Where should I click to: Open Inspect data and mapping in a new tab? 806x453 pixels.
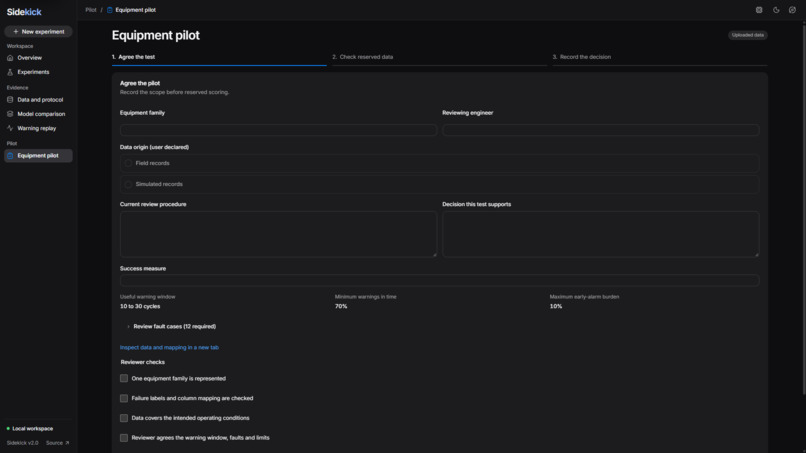tap(169, 348)
